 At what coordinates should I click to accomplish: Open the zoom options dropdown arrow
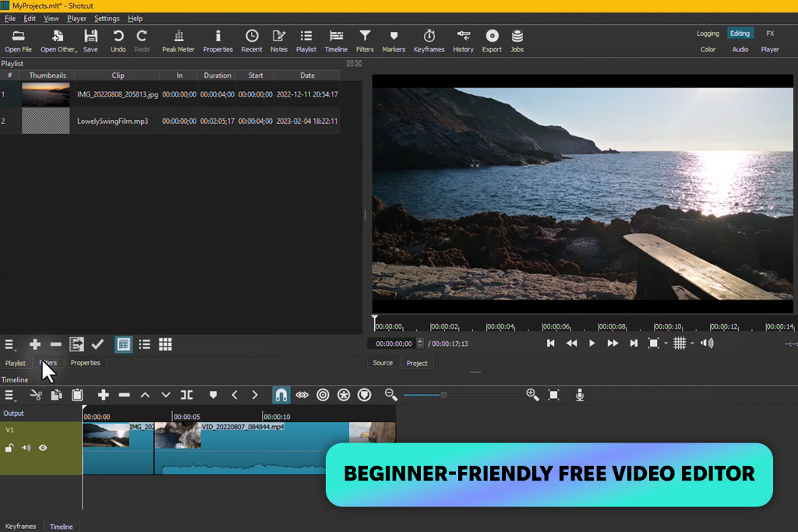(x=666, y=344)
